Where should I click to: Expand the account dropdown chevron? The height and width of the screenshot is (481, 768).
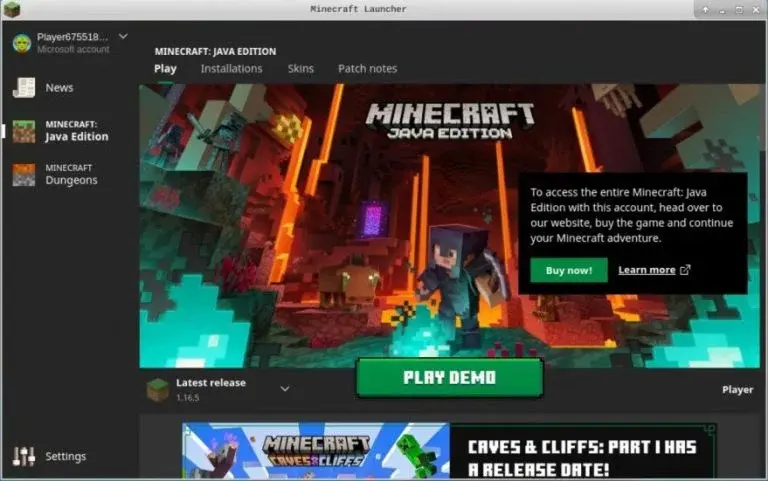point(123,37)
